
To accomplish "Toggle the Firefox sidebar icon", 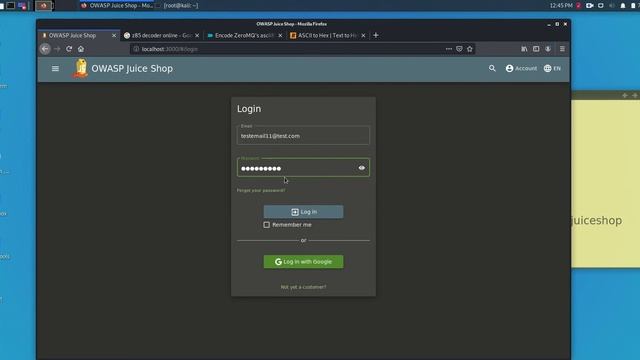I will click(536, 49).
